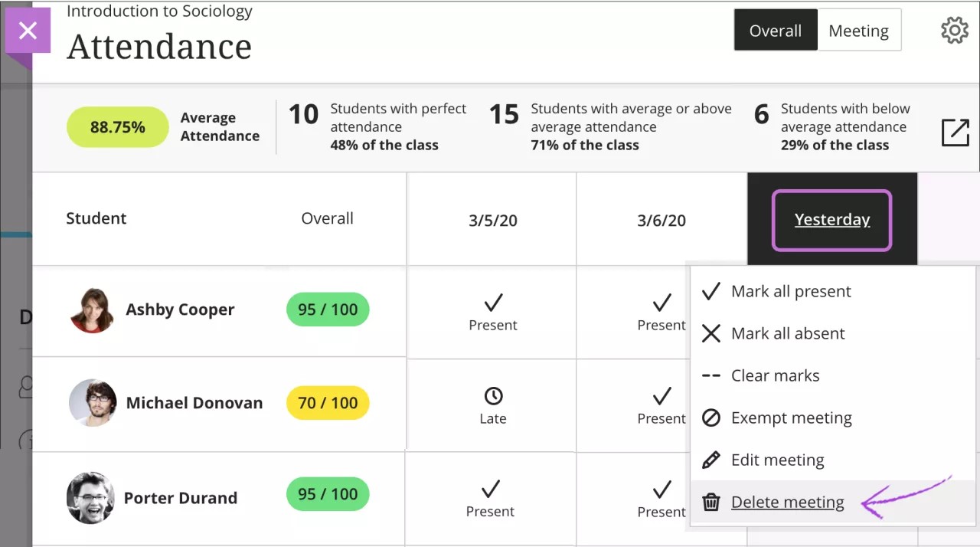The image size is (980, 547).
Task: Click the Exempt meeting circle-slash icon
Action: click(711, 418)
